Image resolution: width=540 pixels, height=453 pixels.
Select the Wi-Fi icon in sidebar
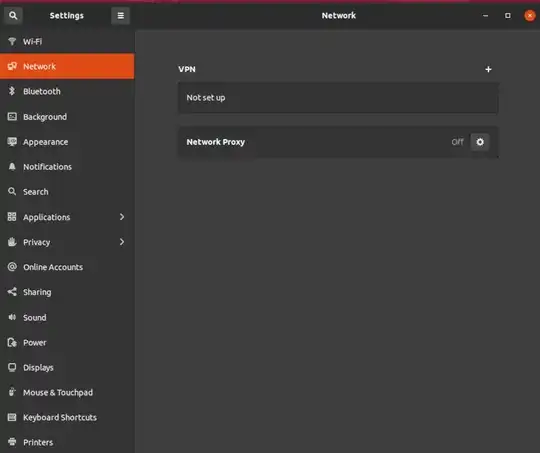point(12,41)
